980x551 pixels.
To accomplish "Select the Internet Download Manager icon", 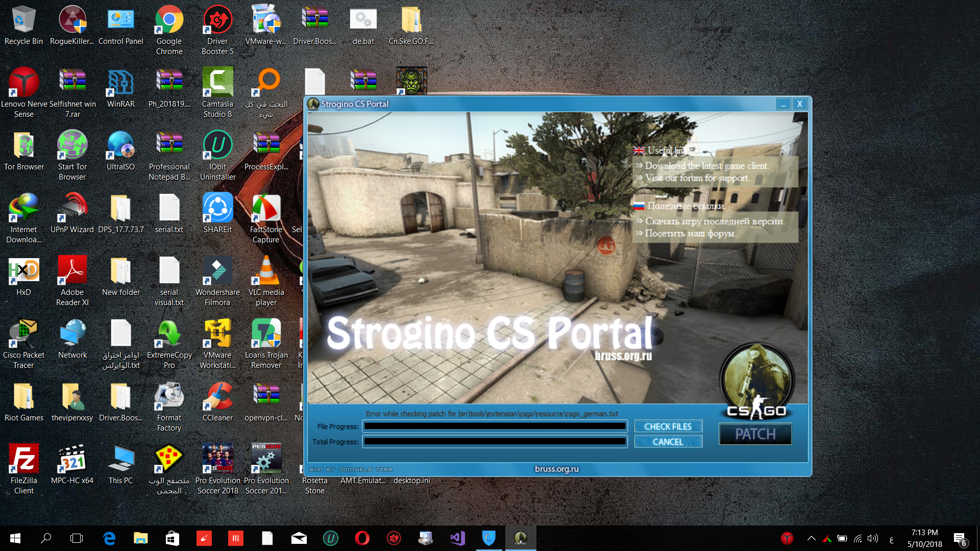I will pyautogui.click(x=23, y=219).
